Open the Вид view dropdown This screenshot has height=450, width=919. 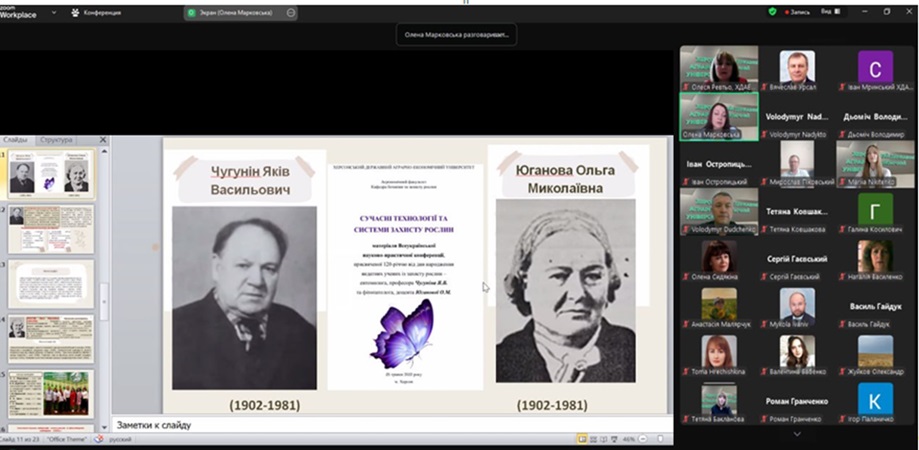pos(829,12)
